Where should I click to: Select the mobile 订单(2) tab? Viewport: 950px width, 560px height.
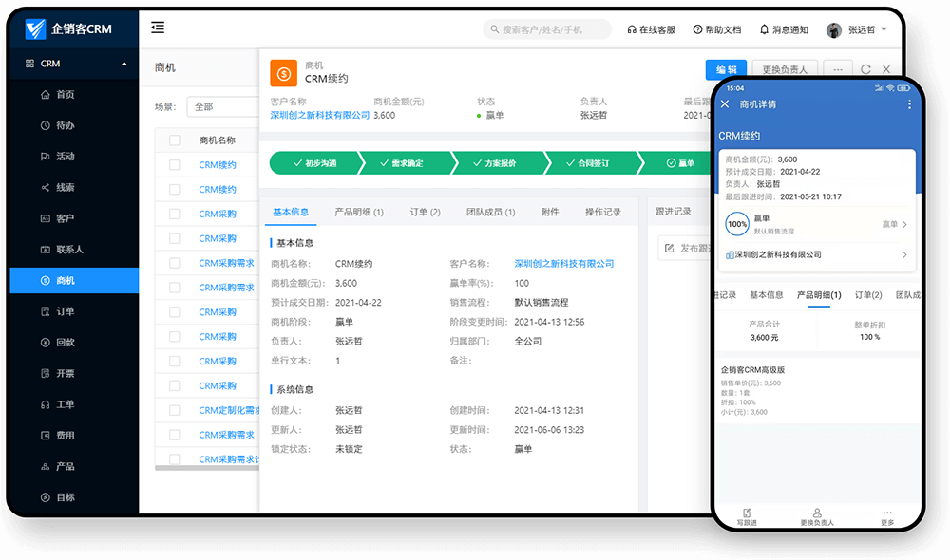868,295
